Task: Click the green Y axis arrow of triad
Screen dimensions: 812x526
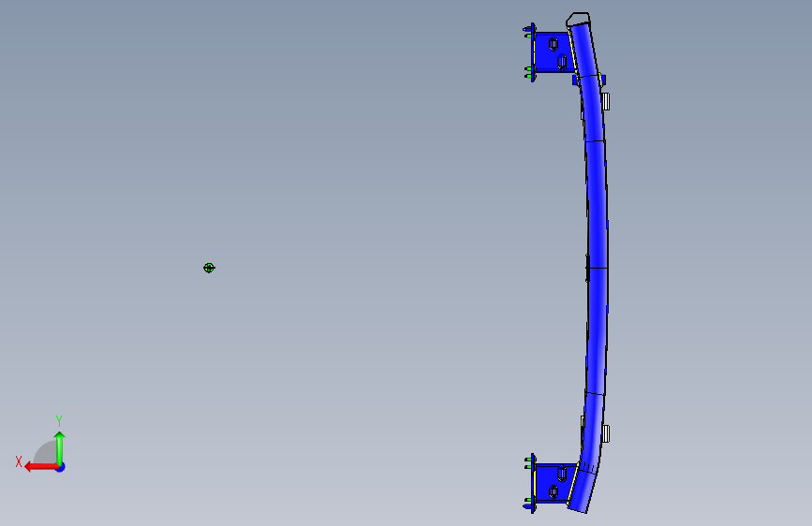Action: coord(60,448)
